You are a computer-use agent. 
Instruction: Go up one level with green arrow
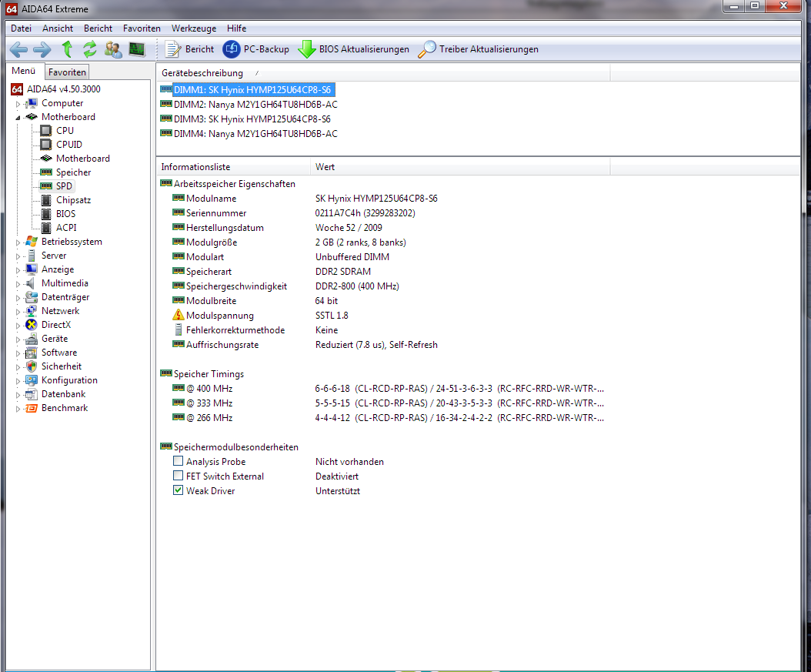click(x=67, y=49)
